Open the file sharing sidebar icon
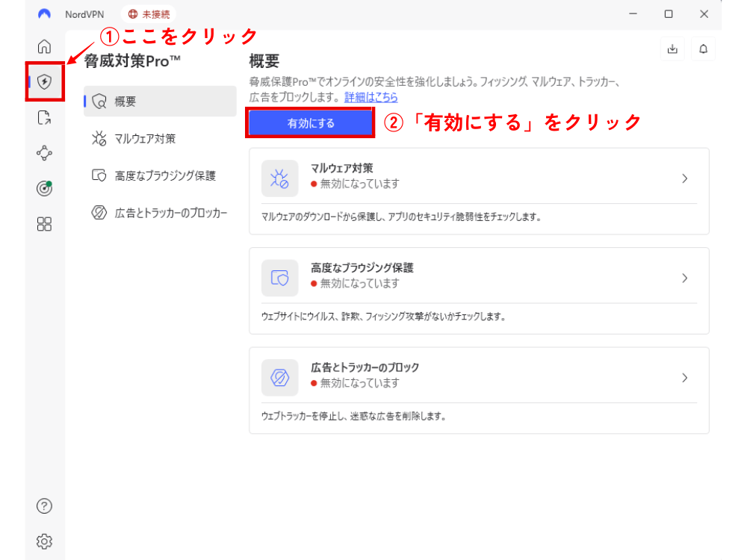The height and width of the screenshot is (560, 747). click(x=44, y=117)
